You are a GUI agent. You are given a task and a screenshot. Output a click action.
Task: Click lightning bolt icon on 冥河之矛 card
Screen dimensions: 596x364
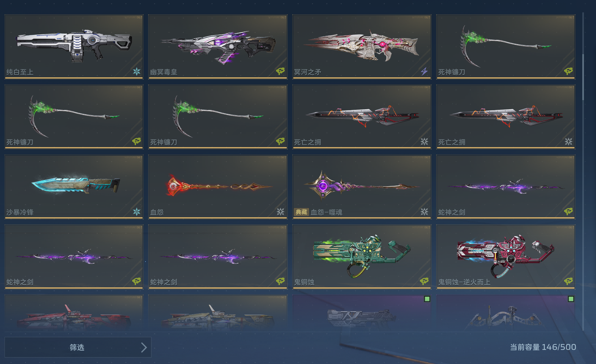click(x=424, y=71)
